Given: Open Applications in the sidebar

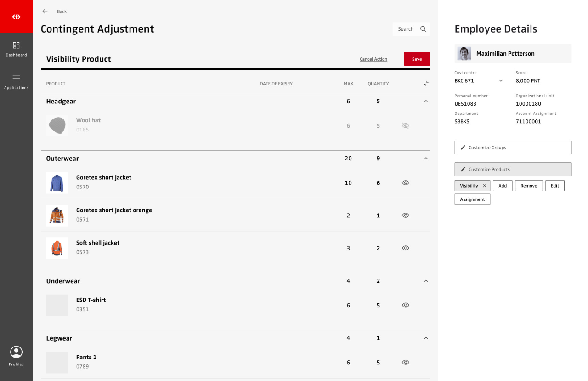Looking at the screenshot, I should point(16,82).
